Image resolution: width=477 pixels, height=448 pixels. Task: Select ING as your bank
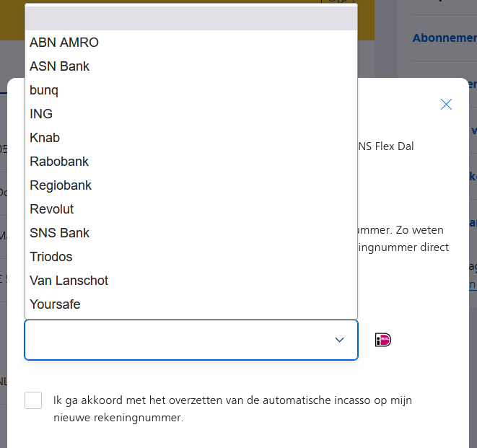pyautogui.click(x=41, y=114)
